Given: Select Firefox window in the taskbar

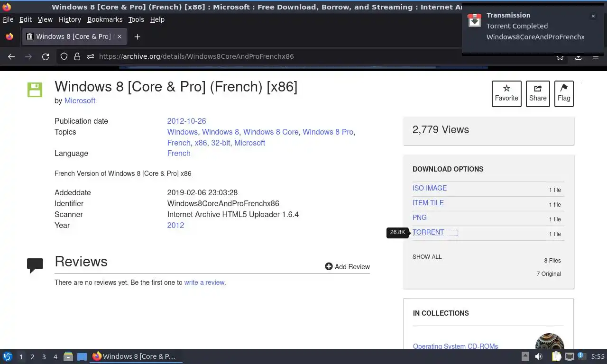Looking at the screenshot, I should (137, 356).
